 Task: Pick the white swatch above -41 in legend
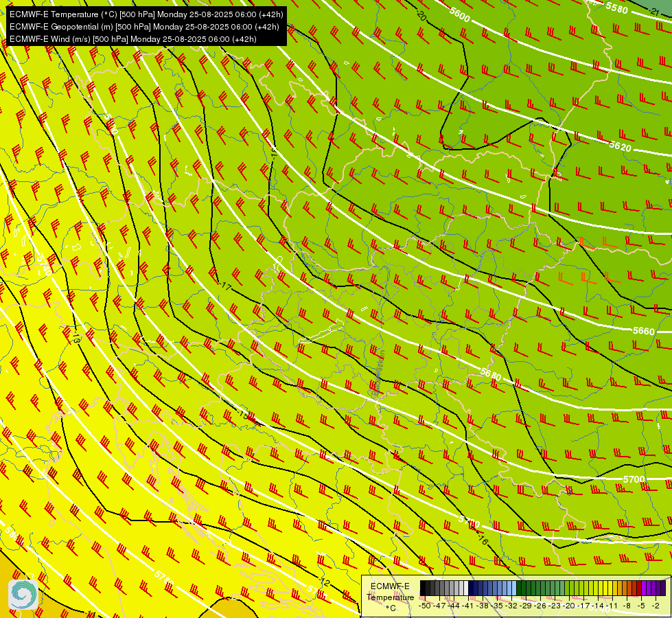click(x=466, y=588)
